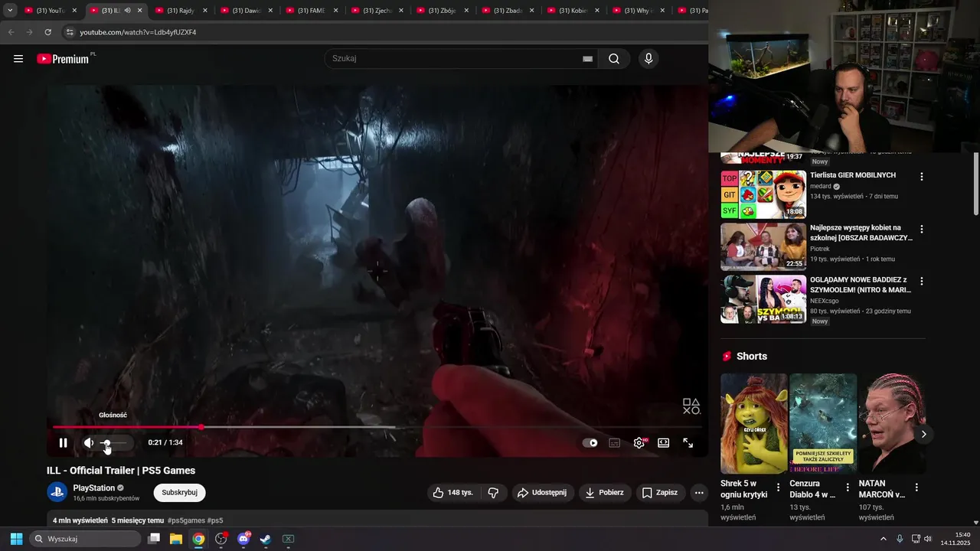Switch to theater mode view
The height and width of the screenshot is (551, 980).
[x=663, y=442]
